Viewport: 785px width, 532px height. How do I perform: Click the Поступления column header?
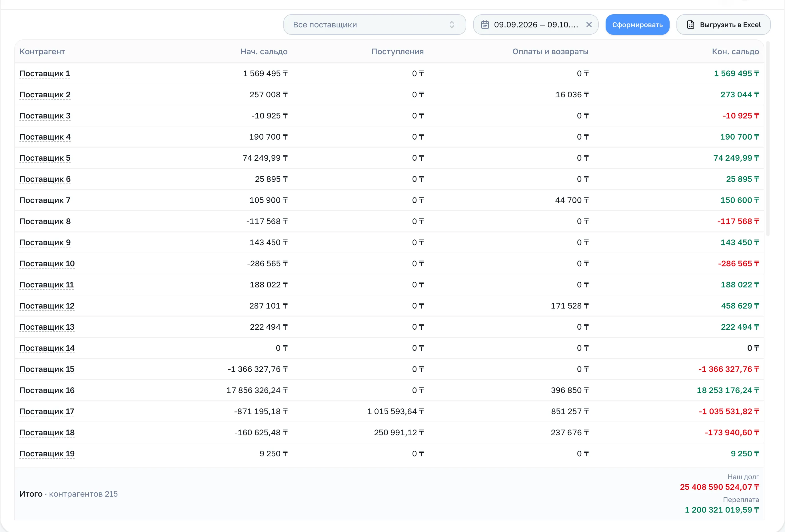tap(398, 52)
